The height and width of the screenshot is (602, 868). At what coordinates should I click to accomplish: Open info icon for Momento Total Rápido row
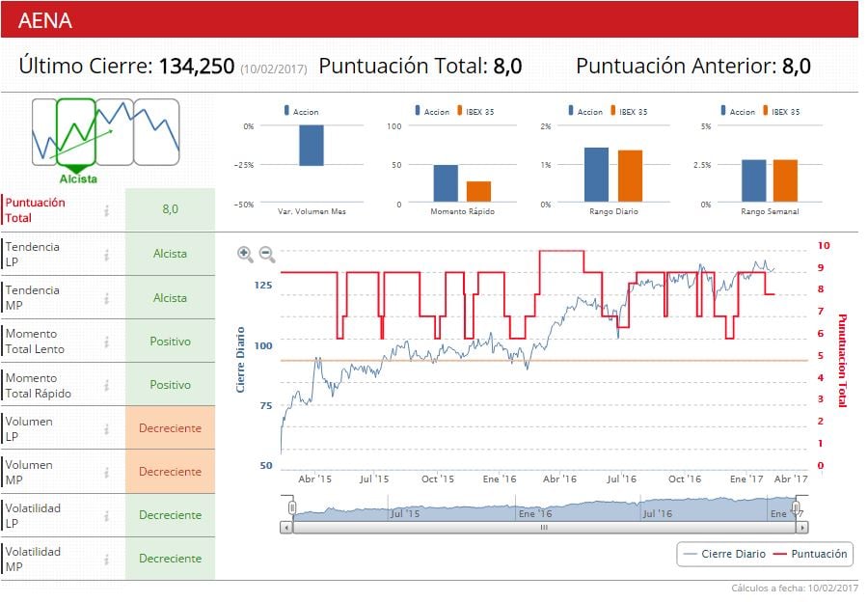point(106,386)
